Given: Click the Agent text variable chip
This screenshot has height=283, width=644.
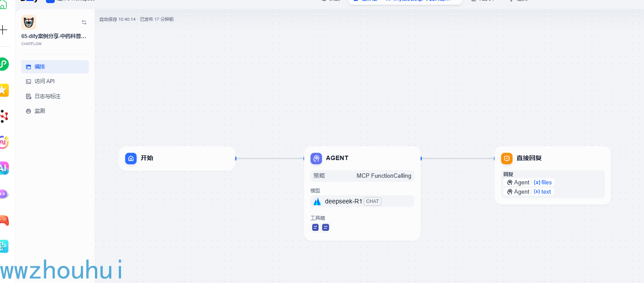Looking at the screenshot, I should tap(528, 191).
